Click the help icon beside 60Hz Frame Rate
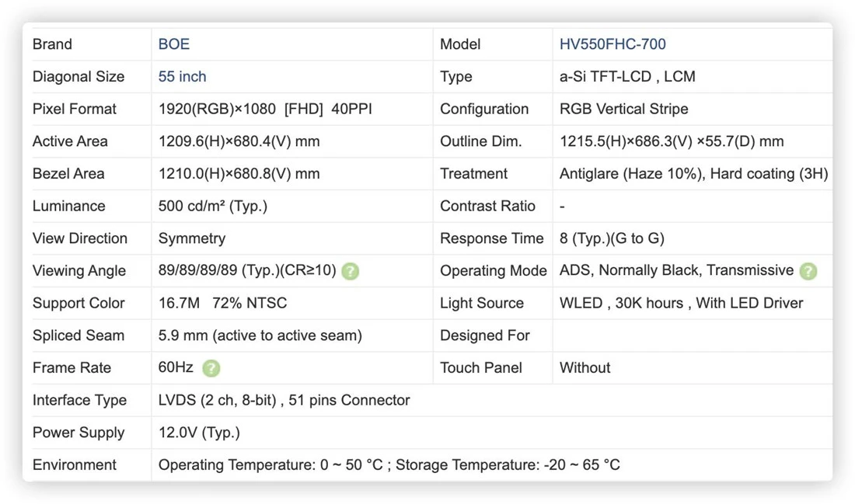The width and height of the screenshot is (855, 504). (211, 368)
